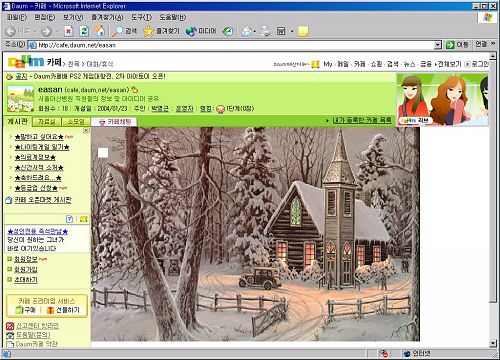Go to Home page icon

(x=100, y=31)
